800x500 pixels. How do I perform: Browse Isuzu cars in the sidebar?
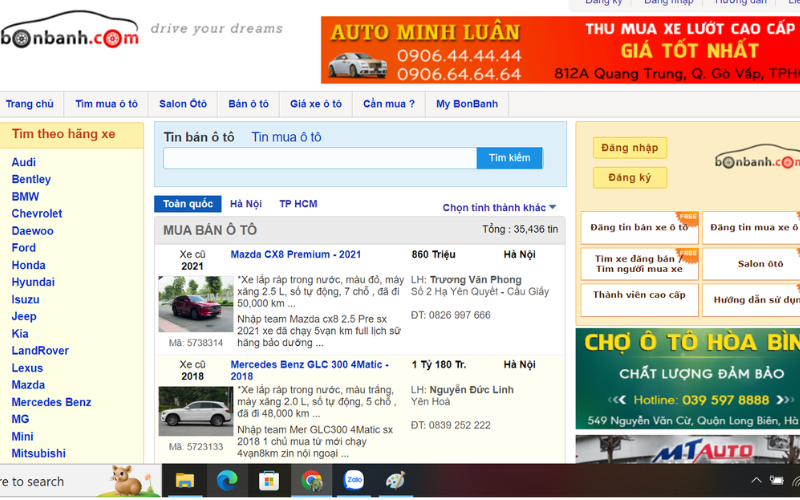coord(26,299)
